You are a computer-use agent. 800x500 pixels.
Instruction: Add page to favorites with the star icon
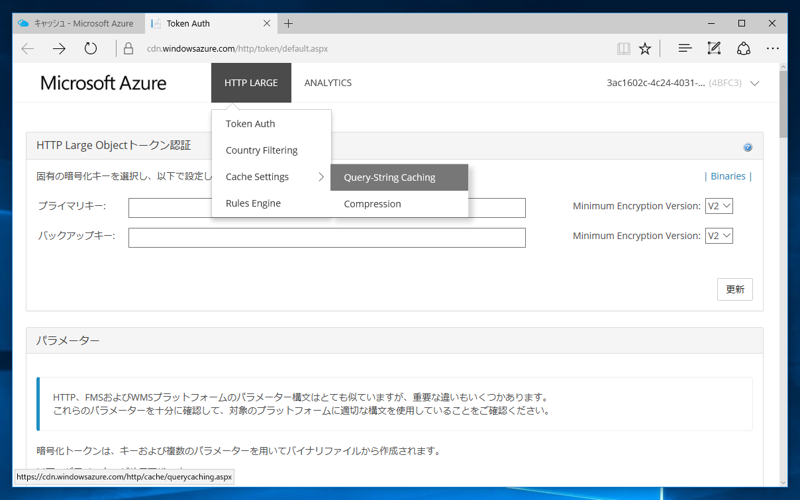(645, 48)
